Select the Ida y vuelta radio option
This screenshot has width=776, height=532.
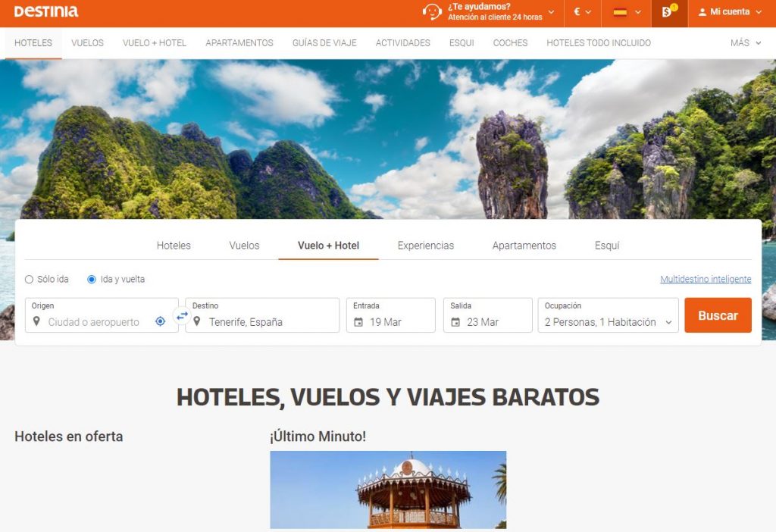[x=92, y=279]
